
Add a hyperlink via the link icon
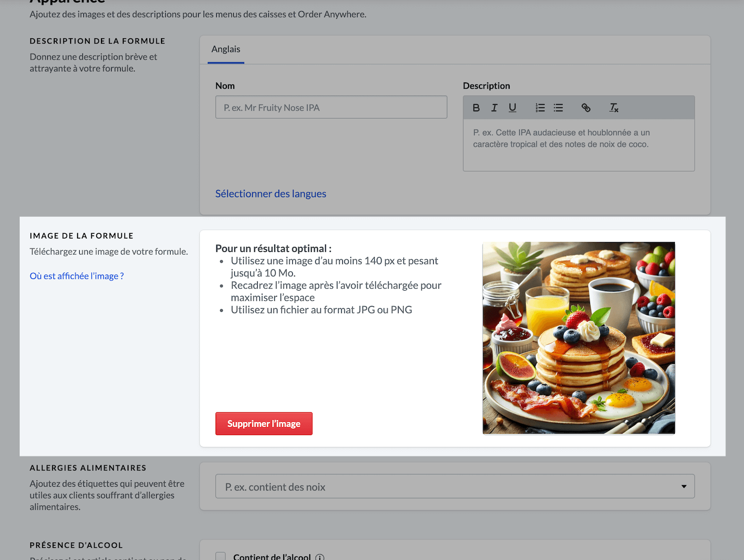coord(586,108)
